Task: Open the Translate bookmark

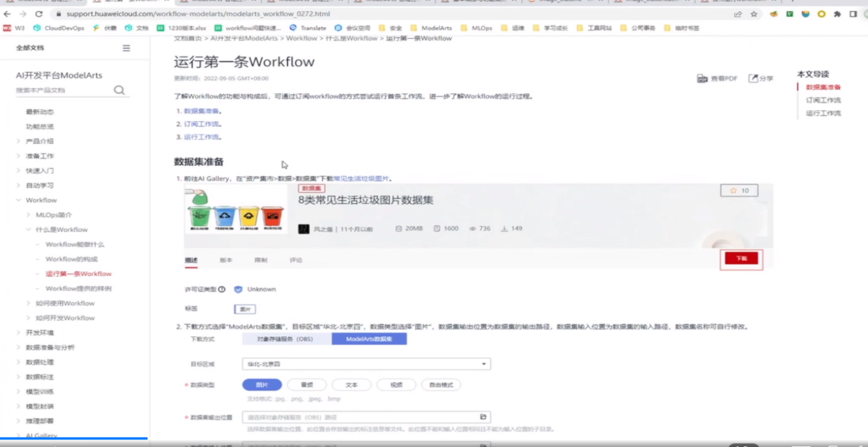Action: click(x=308, y=28)
